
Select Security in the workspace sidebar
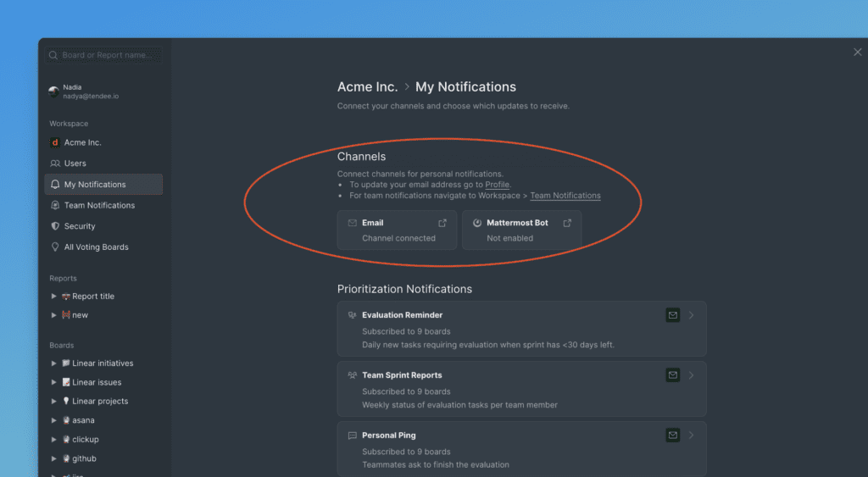80,226
